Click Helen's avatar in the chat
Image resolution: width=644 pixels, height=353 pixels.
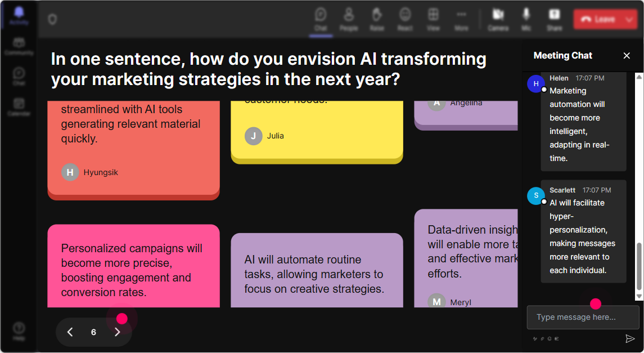click(x=536, y=84)
